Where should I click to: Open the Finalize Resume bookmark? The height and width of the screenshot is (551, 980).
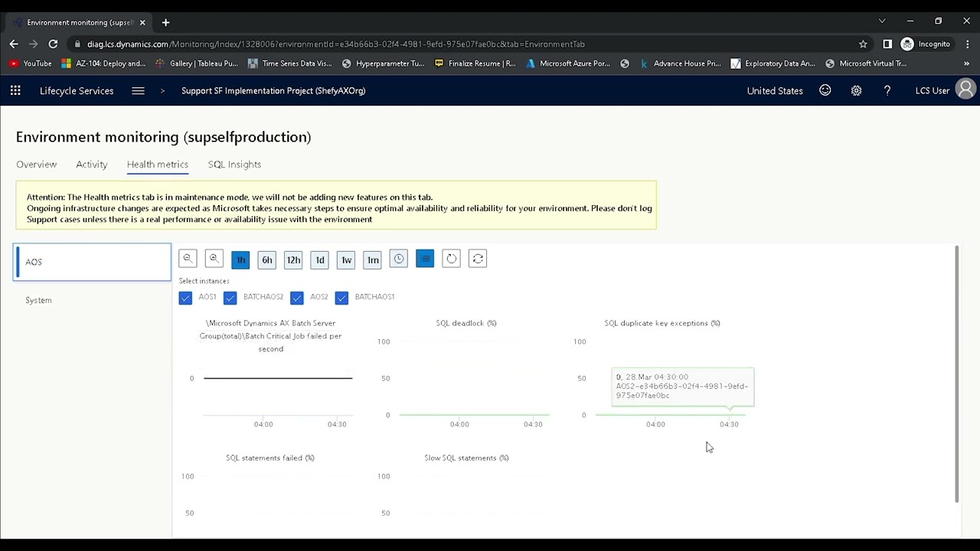pyautogui.click(x=475, y=64)
